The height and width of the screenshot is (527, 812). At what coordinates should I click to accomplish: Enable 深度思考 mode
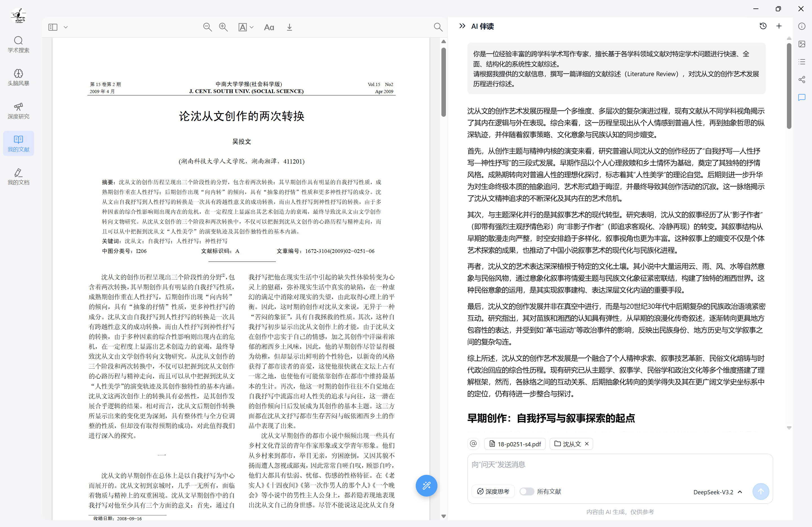pyautogui.click(x=493, y=491)
